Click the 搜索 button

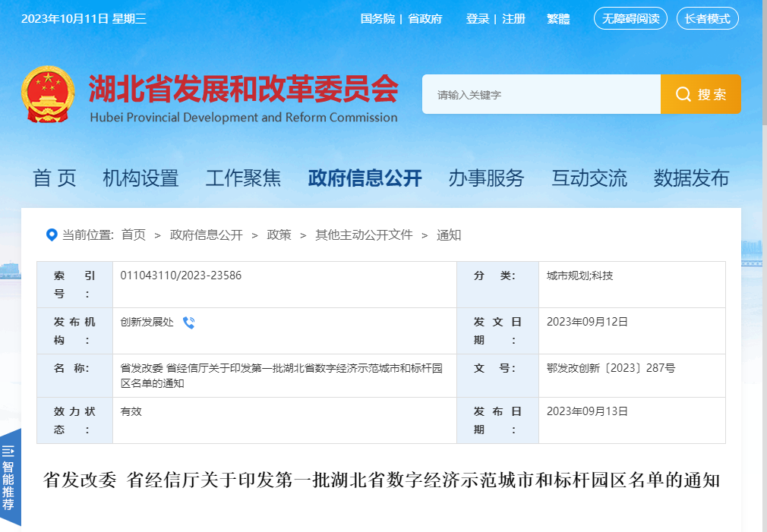pos(700,94)
